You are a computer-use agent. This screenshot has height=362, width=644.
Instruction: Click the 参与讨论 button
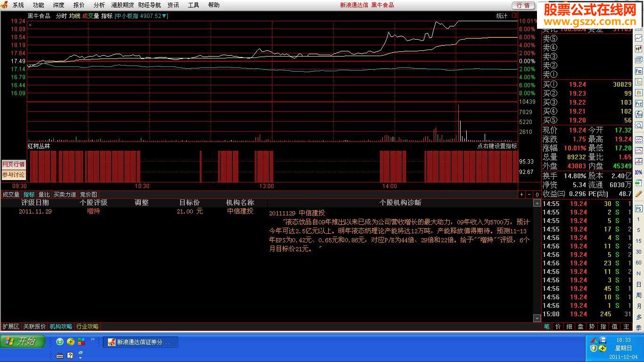pos(13,175)
